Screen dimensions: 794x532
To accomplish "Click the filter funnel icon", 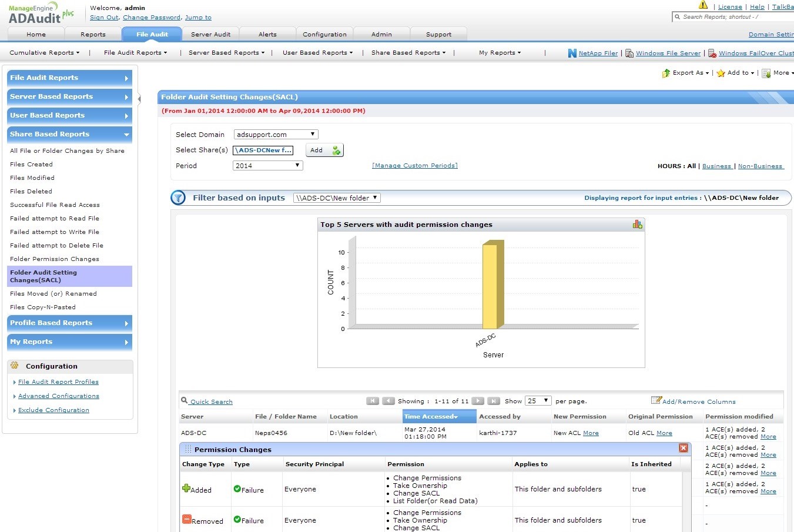I will point(178,198).
